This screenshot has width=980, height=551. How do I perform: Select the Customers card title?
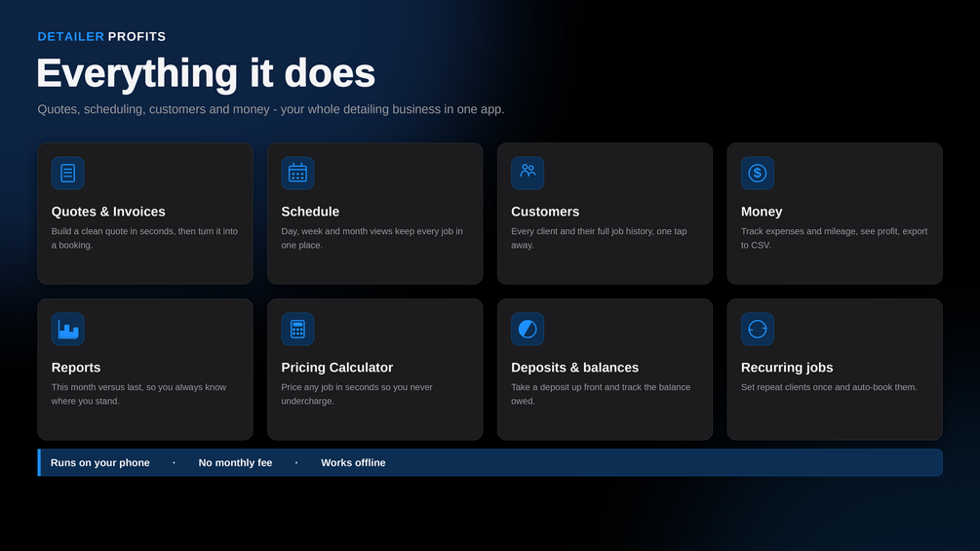[x=545, y=212]
